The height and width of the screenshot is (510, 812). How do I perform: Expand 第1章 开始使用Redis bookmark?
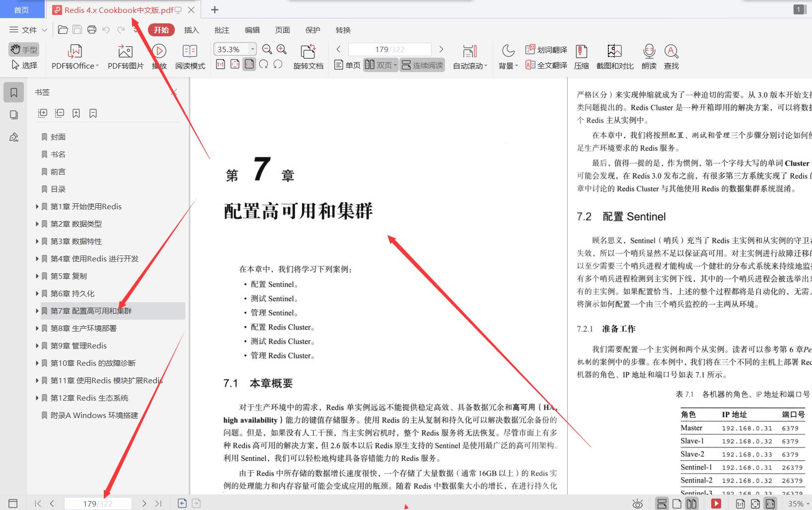point(37,206)
